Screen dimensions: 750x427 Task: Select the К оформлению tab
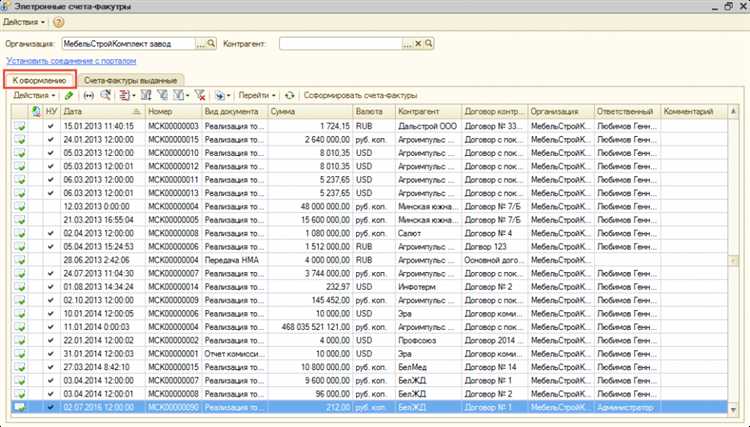click(x=40, y=79)
